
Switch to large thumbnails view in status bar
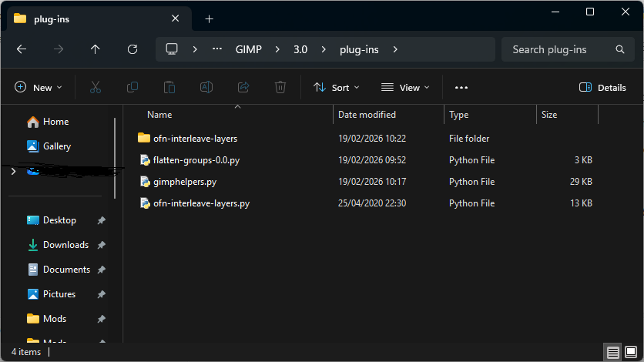tap(631, 352)
